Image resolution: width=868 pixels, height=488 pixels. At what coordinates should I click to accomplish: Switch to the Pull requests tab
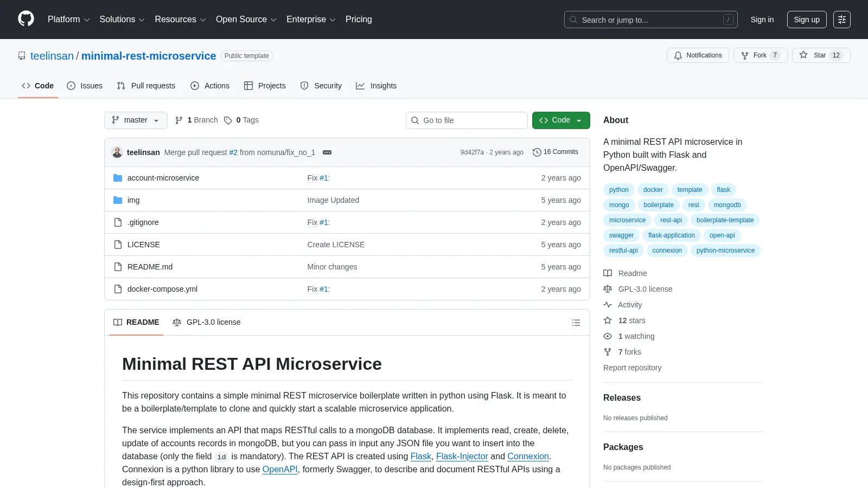(146, 86)
